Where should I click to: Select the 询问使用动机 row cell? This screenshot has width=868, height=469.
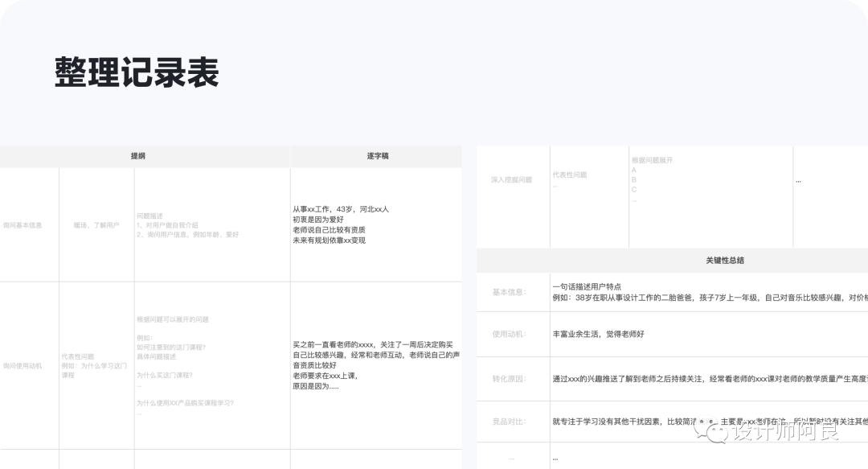(x=23, y=366)
